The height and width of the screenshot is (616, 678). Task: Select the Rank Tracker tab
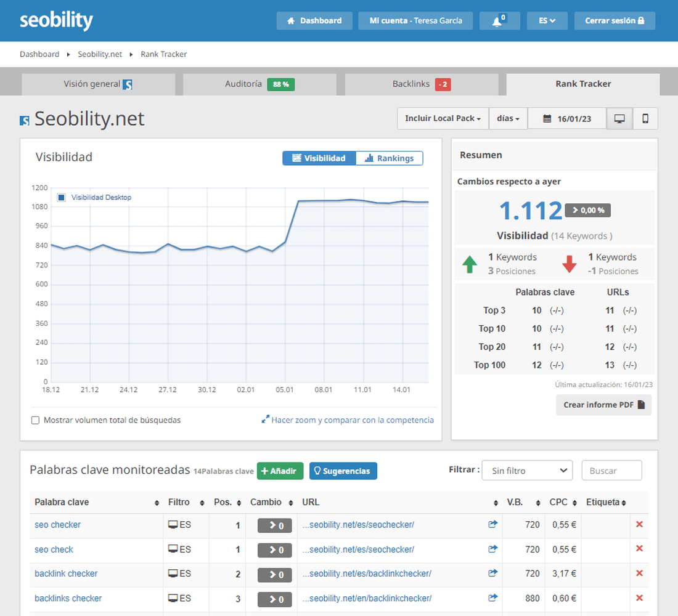pos(583,84)
